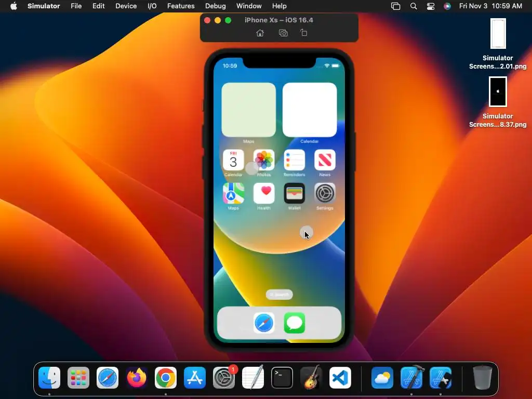Select the Simulator Screens...2.01.png desktop file
The width and height of the screenshot is (532, 399).
click(498, 44)
